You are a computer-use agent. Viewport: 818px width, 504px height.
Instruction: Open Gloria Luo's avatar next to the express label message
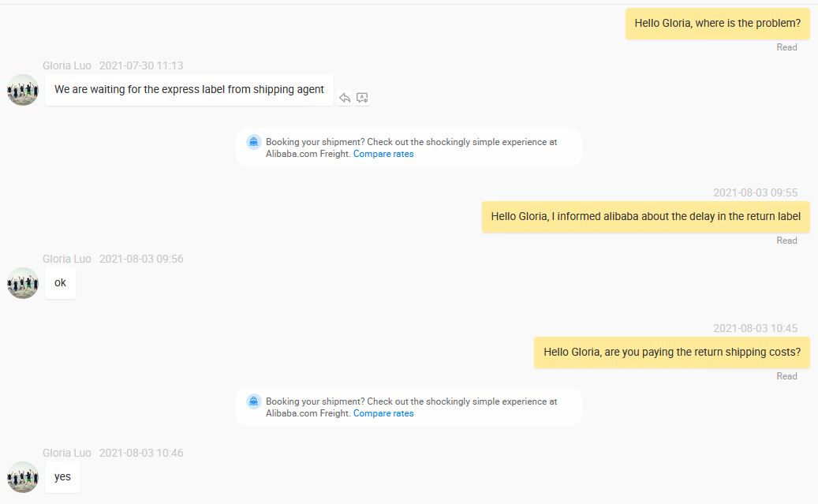tap(22, 90)
